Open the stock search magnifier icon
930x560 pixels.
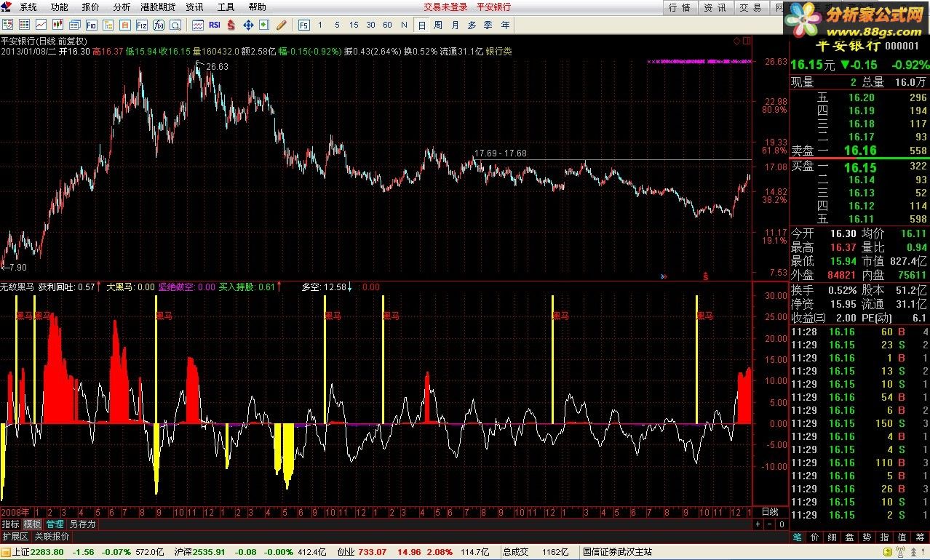click(x=175, y=25)
